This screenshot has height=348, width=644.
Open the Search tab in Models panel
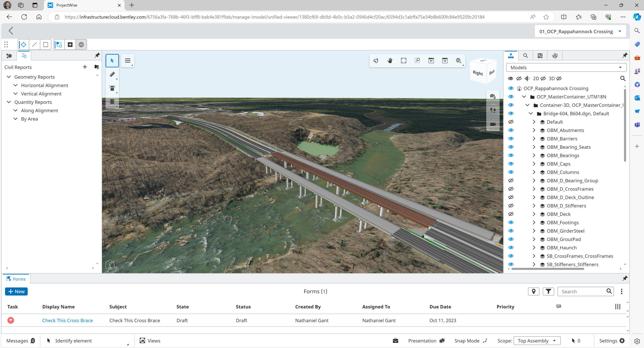[525, 55]
